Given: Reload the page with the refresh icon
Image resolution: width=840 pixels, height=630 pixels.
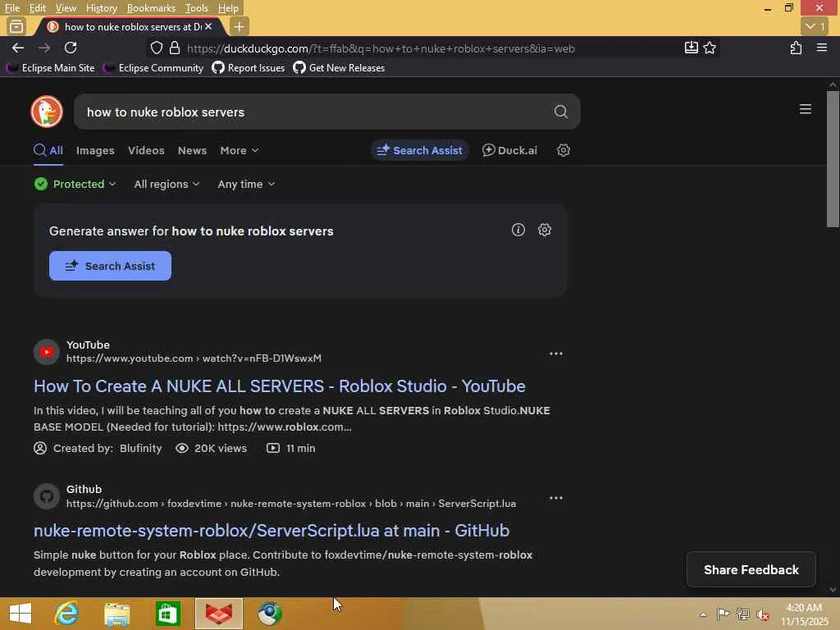Looking at the screenshot, I should click(71, 48).
